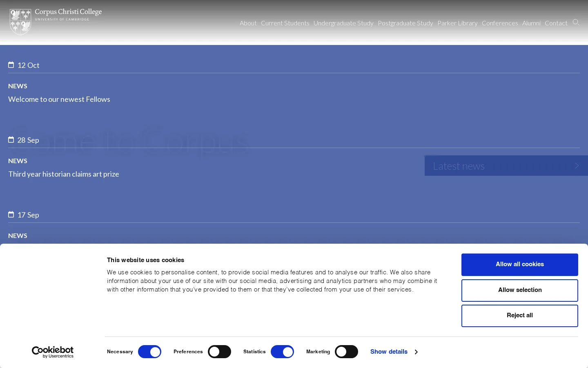This screenshot has height=368, width=588.
Task: Click the 'This website uses cookies' heading
Action: pyautogui.click(x=145, y=260)
